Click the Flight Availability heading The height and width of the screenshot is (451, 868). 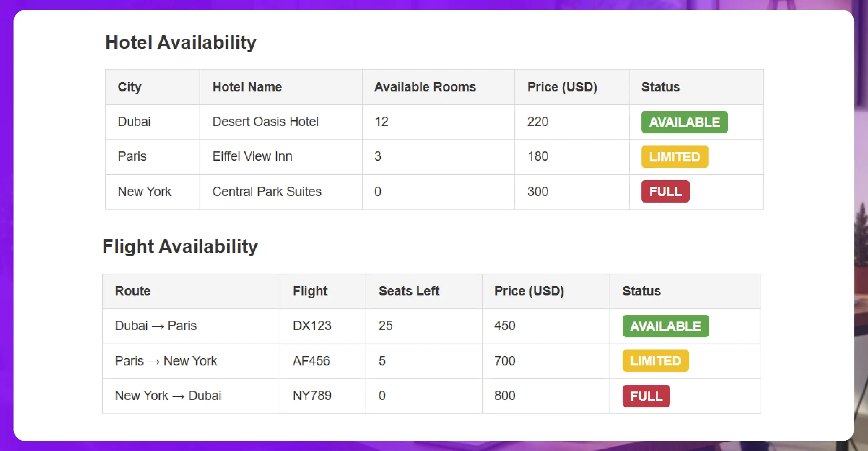pos(180,246)
